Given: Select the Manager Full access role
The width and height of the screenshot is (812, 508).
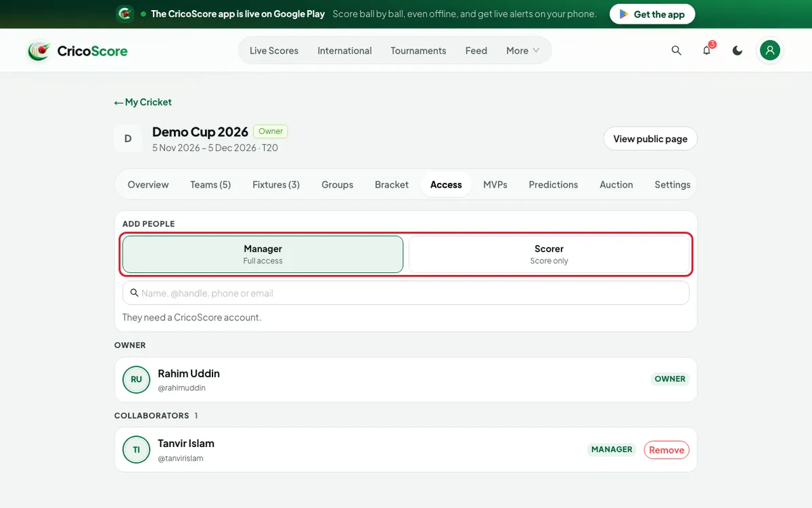Looking at the screenshot, I should click(263, 254).
